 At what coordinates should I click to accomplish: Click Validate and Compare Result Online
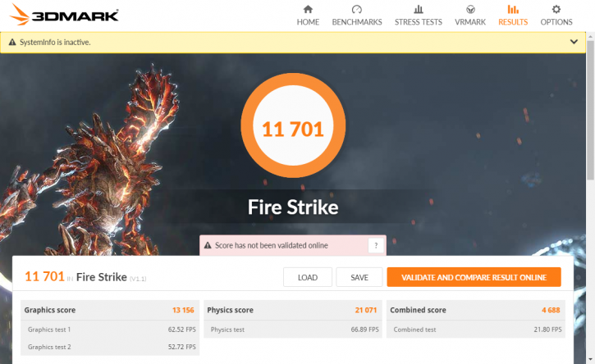[x=474, y=277]
